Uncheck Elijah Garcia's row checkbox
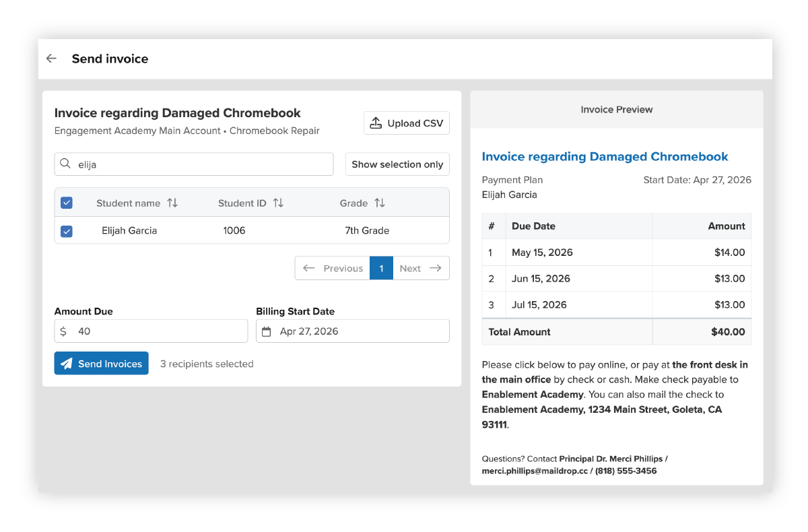Image resolution: width=808 pixels, height=532 pixels. click(66, 231)
